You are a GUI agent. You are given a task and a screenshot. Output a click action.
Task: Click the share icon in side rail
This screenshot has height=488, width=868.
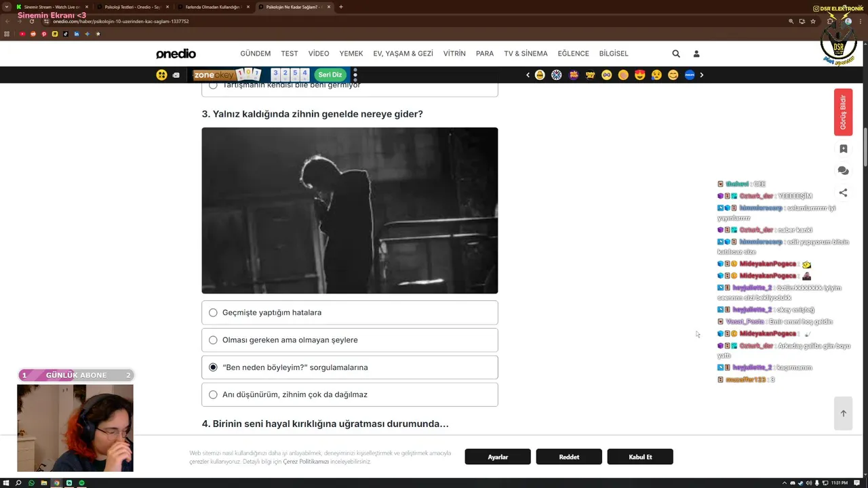[x=843, y=193]
